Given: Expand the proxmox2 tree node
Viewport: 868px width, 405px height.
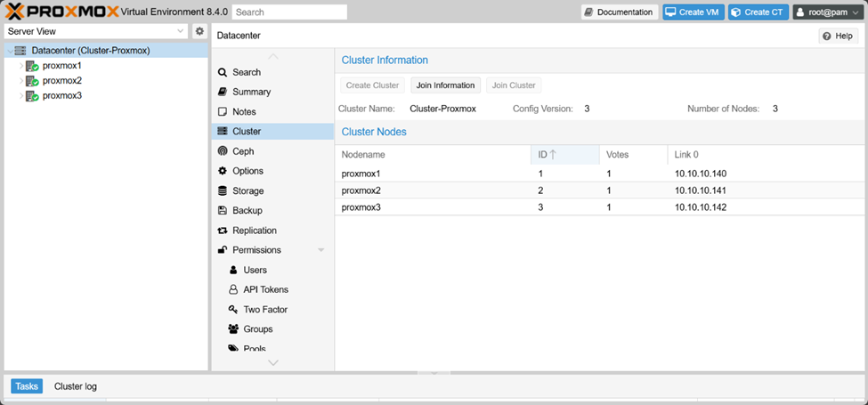Looking at the screenshot, I should coord(20,81).
